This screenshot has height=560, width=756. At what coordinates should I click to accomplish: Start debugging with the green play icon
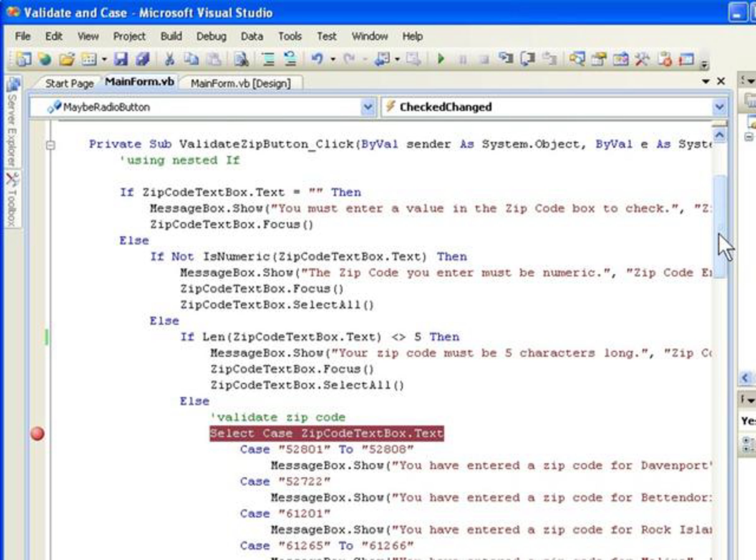point(441,59)
